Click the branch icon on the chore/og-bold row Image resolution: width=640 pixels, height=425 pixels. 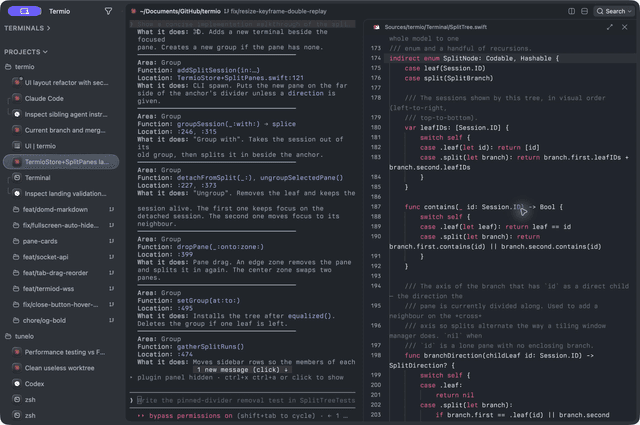[x=111, y=320]
